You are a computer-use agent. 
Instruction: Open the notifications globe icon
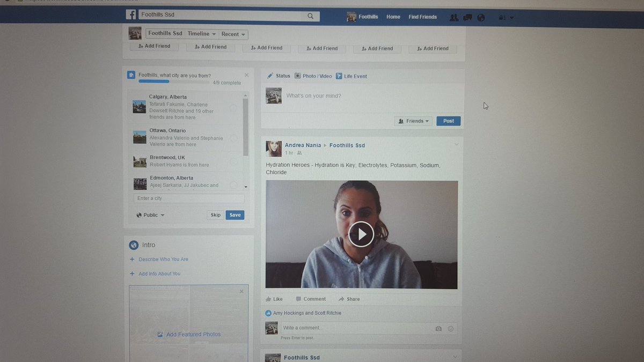(481, 18)
